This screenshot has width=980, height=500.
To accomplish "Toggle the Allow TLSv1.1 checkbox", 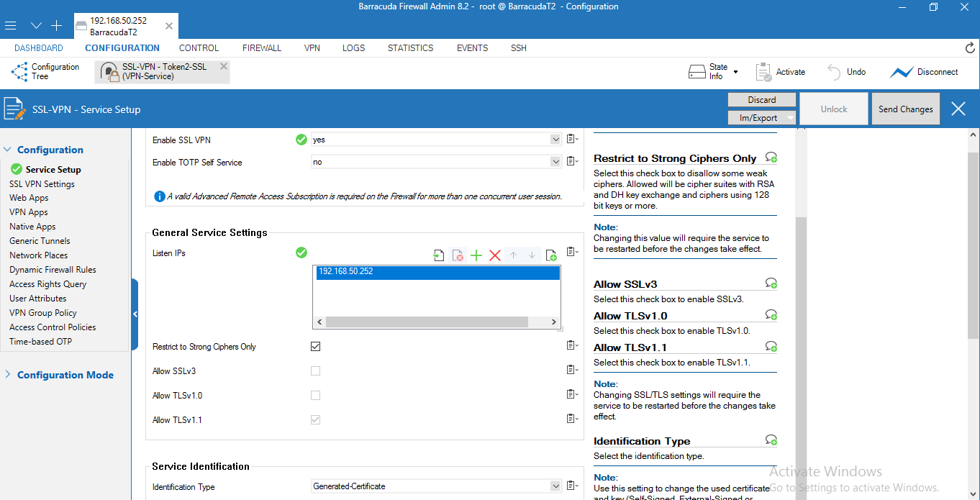I will (315, 420).
